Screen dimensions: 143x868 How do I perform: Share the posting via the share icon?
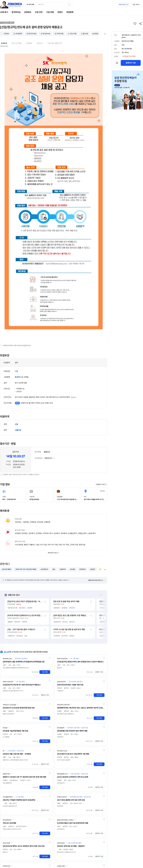pos(140,24)
